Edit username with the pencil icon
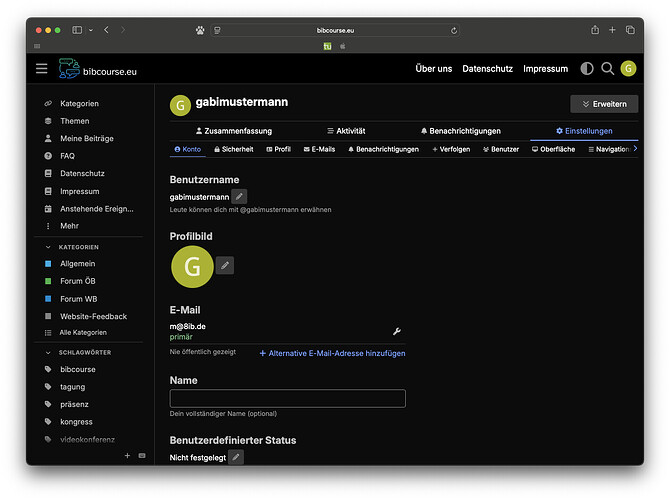The height and width of the screenshot is (500, 670). click(239, 197)
